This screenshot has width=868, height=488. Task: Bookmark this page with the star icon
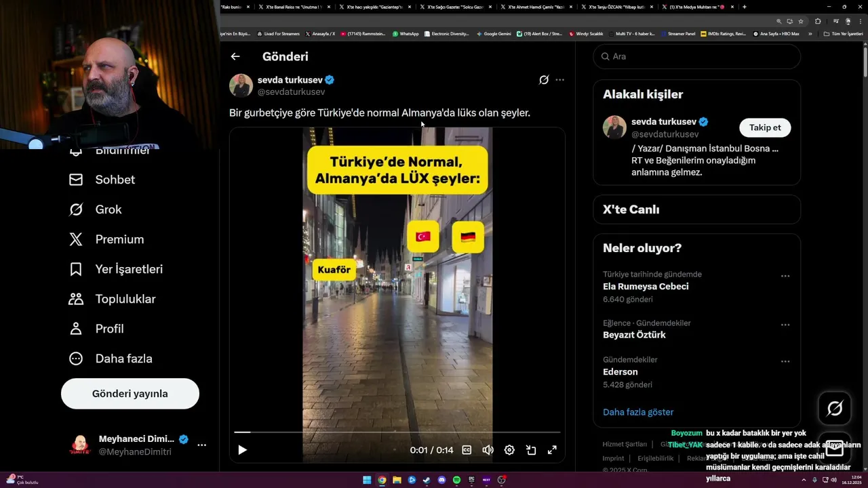pos(801,21)
